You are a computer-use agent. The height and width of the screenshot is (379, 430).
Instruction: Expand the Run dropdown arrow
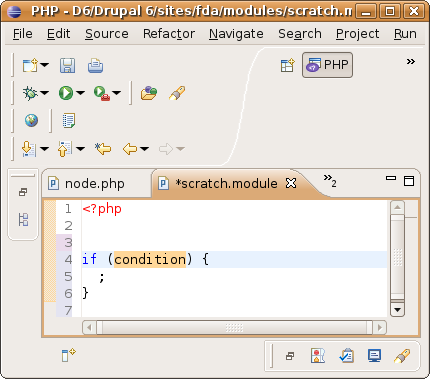(80, 93)
